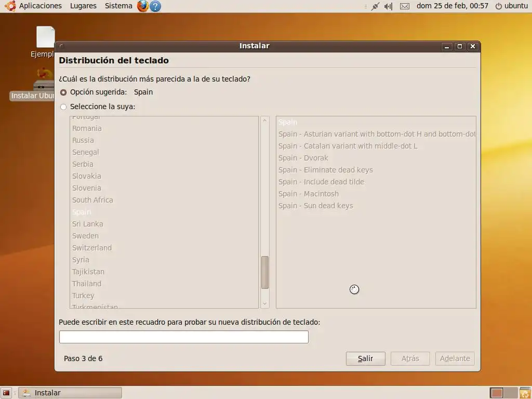Image resolution: width=532 pixels, height=399 pixels.
Task: Select Syria in the country list
Action: tap(164, 260)
